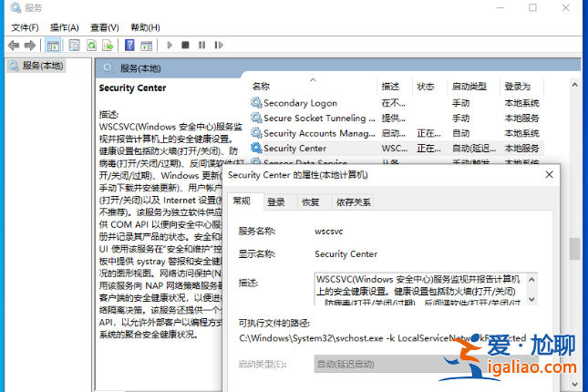Click 提供... description of Secure Socket Tunneling
Screen dimensions: 588x392
(x=394, y=119)
